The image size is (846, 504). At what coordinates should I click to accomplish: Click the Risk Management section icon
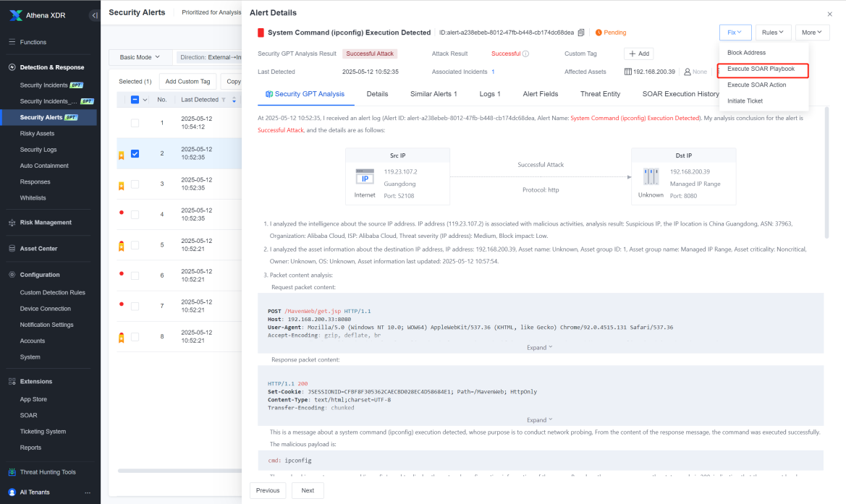pyautogui.click(x=12, y=223)
